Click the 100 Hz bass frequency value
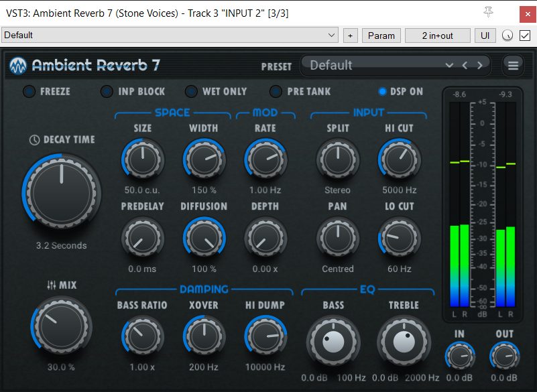 [x=351, y=378]
